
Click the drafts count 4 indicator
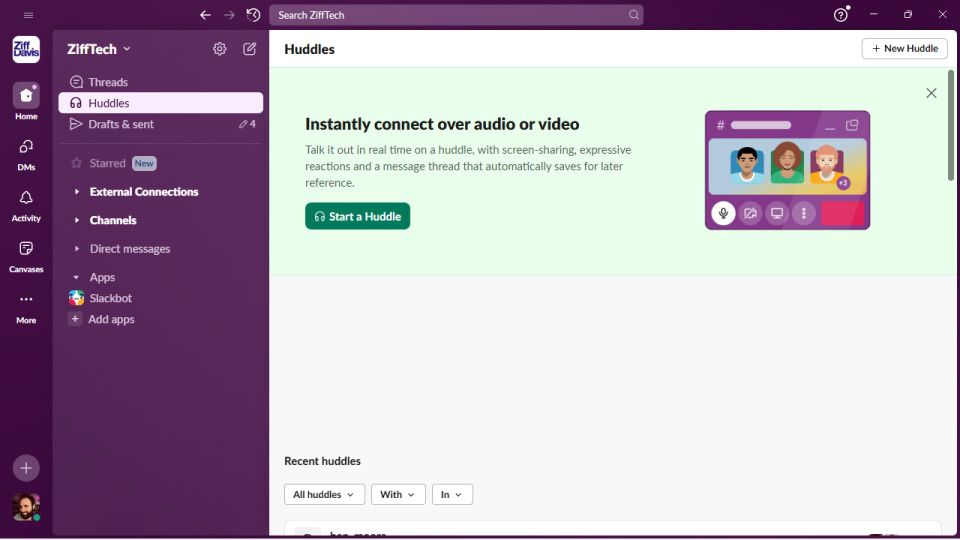point(247,124)
